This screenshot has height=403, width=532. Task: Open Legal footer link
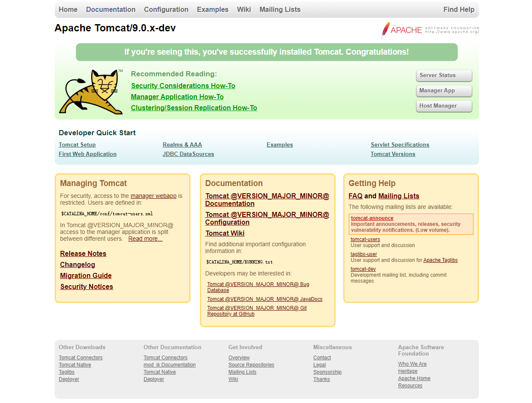[319, 365]
